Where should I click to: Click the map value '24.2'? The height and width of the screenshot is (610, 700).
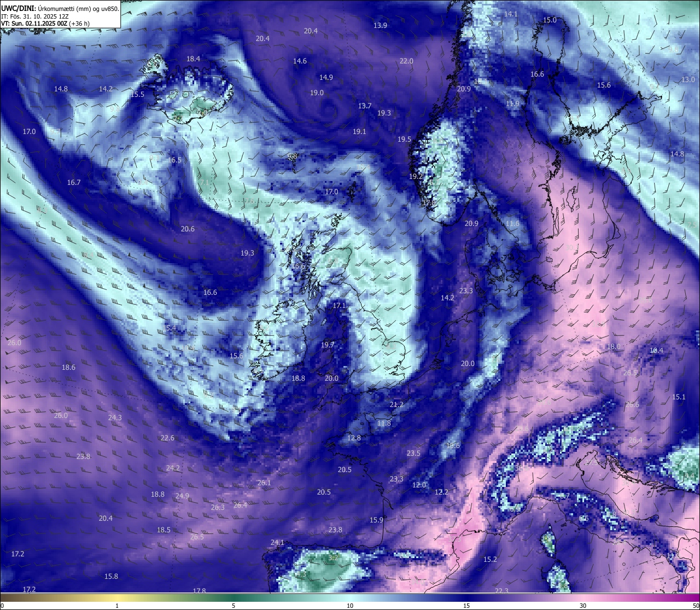coord(173,468)
